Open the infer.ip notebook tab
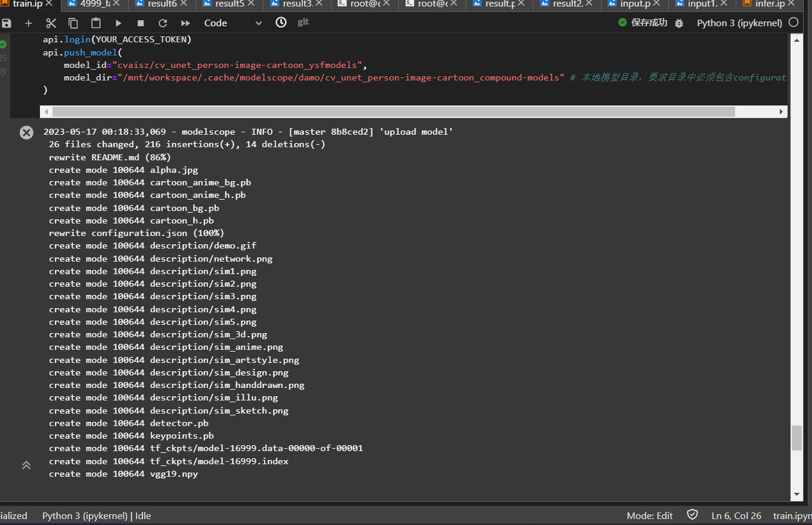 tap(769, 4)
